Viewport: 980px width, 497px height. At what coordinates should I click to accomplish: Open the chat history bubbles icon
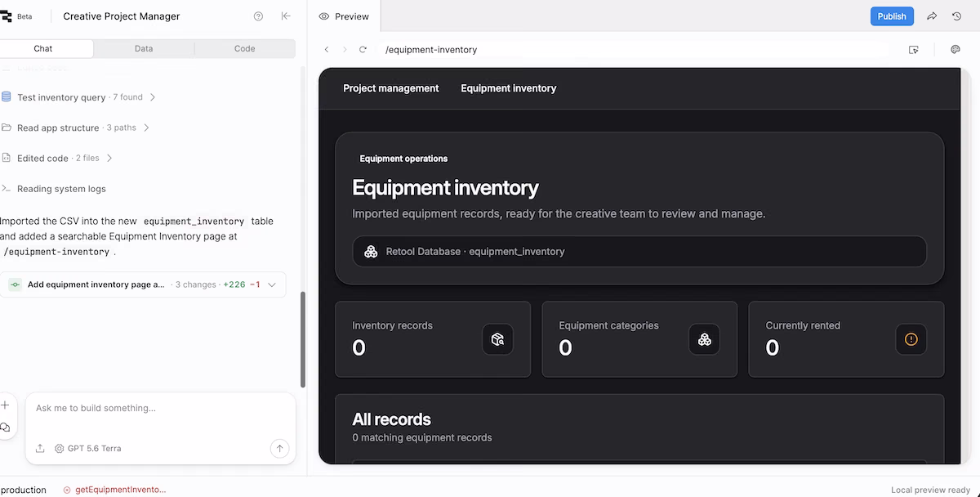(5, 428)
